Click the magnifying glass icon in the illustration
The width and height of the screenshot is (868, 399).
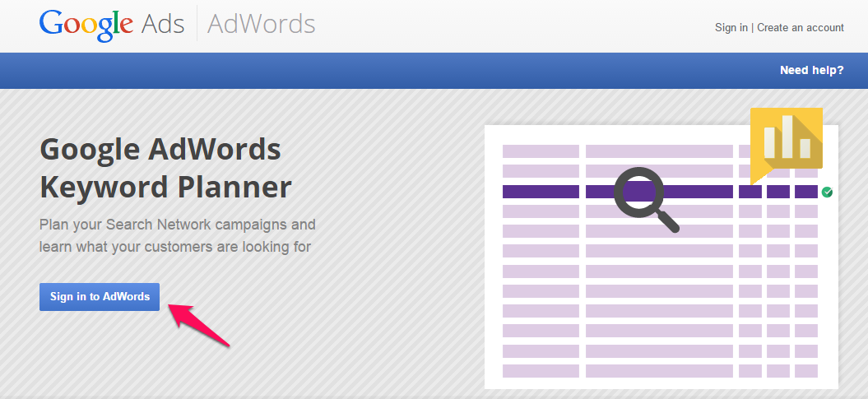tap(645, 198)
